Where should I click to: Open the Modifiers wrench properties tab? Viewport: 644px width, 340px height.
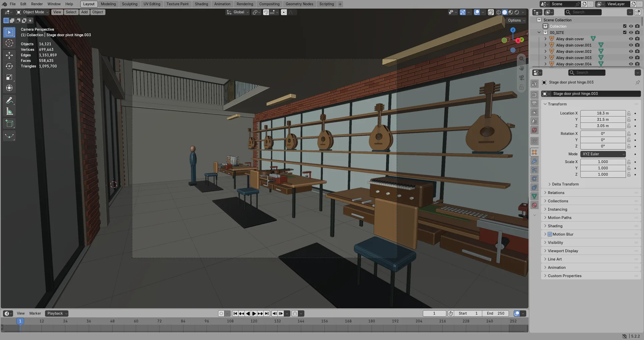click(534, 161)
